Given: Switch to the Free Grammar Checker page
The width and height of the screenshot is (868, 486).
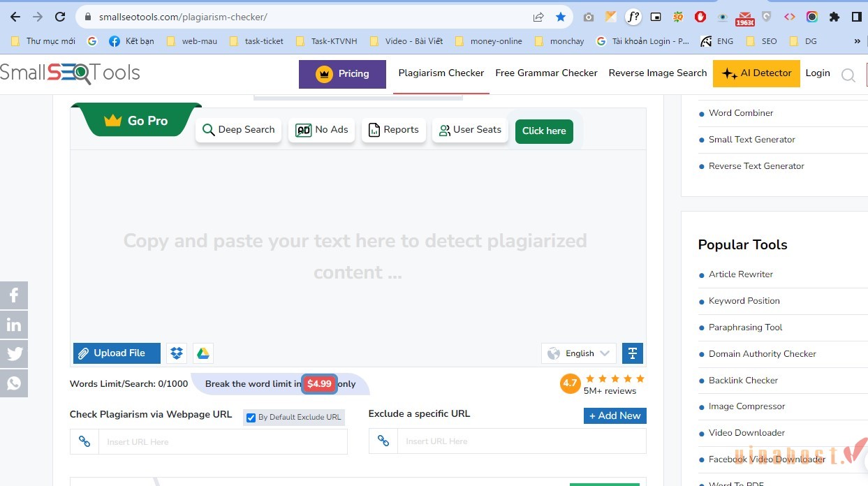Looking at the screenshot, I should coord(546,73).
